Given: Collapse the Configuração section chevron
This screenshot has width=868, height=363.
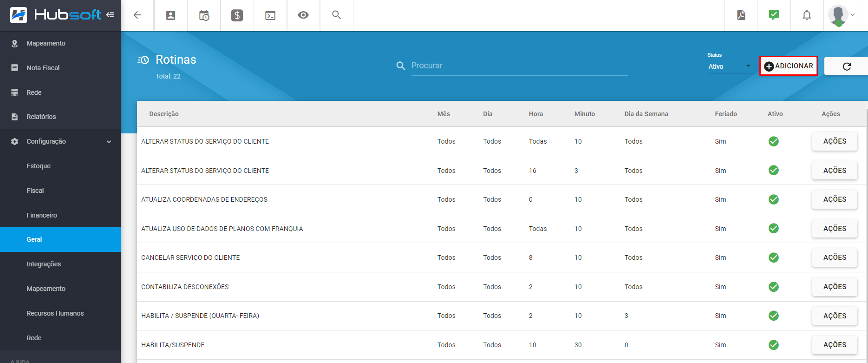Looking at the screenshot, I should pos(109,142).
